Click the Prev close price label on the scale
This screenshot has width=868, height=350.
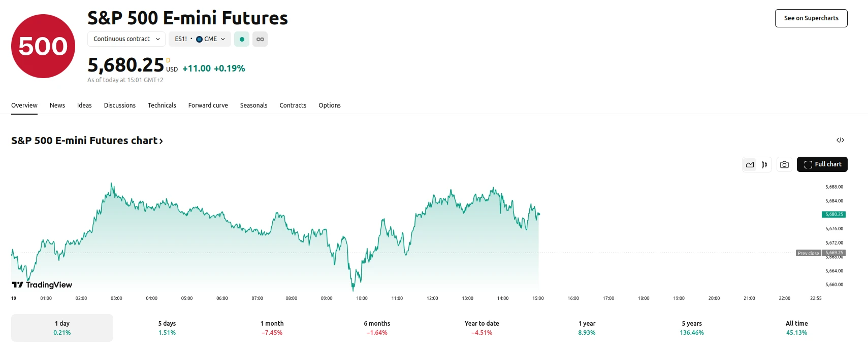tap(808, 253)
